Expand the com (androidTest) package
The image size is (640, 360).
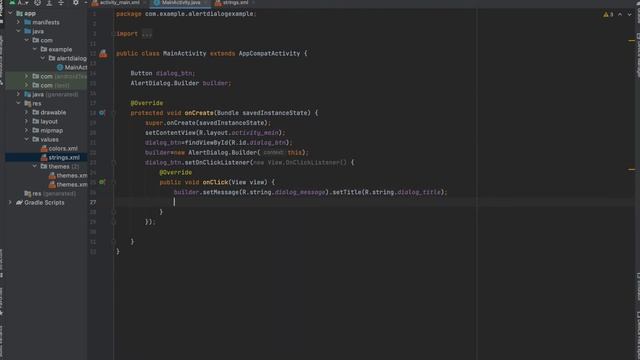[27, 76]
